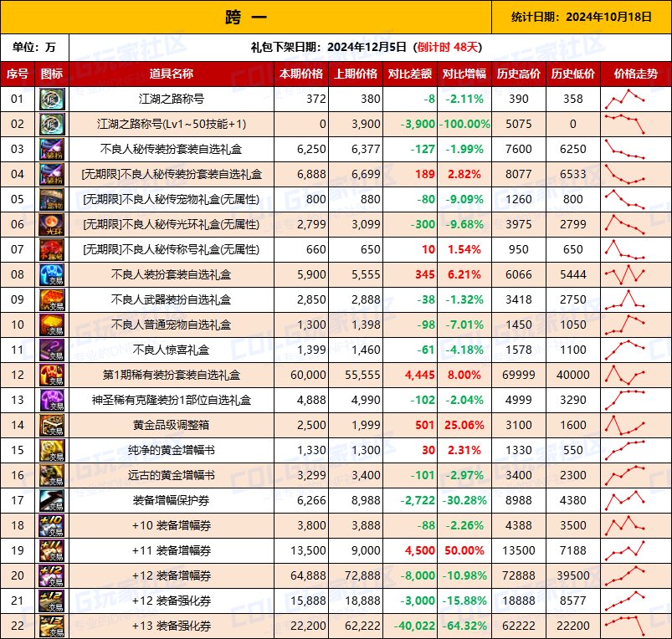Click the historical high 69999 in row 12

[519, 376]
